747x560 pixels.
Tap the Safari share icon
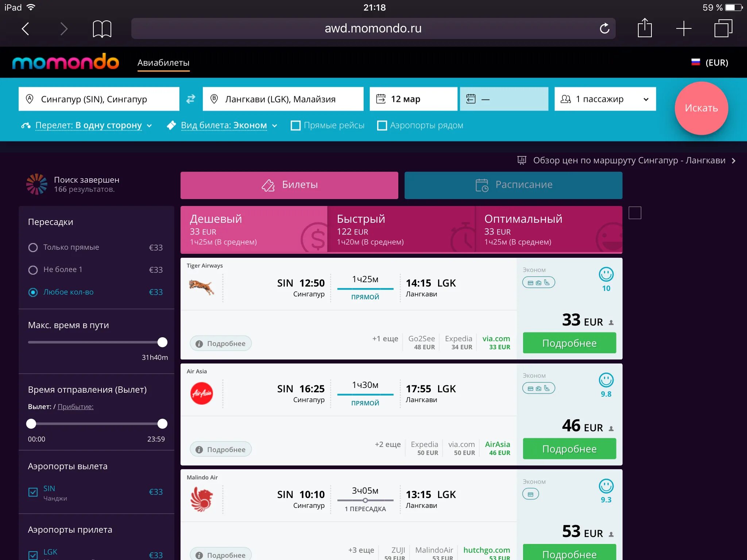(645, 28)
